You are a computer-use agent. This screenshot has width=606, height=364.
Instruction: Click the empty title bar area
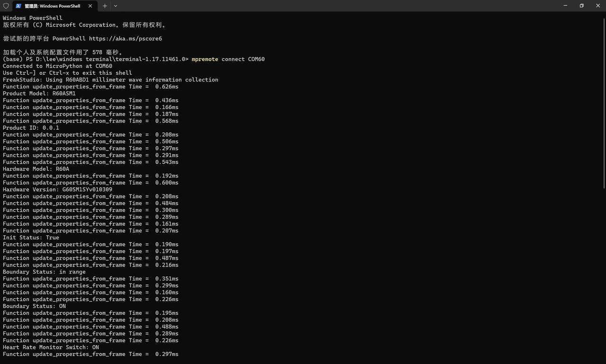(x=331, y=6)
